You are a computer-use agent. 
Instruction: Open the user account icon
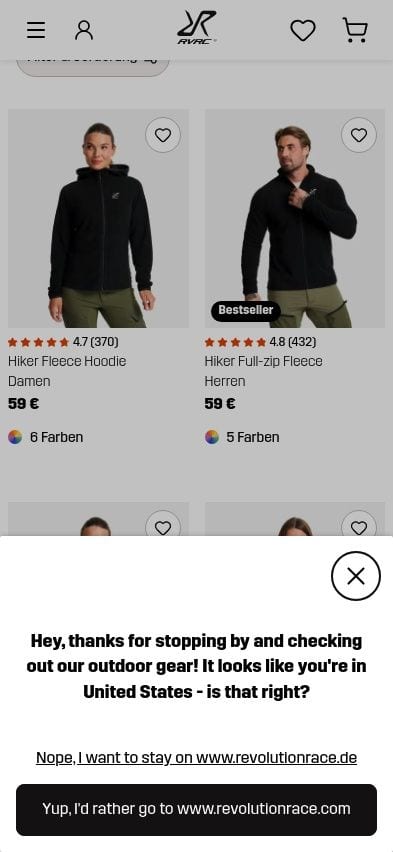tap(84, 30)
